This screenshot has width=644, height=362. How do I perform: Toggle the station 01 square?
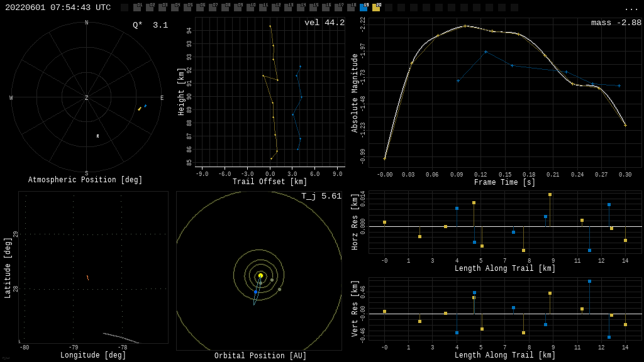click(137, 8)
